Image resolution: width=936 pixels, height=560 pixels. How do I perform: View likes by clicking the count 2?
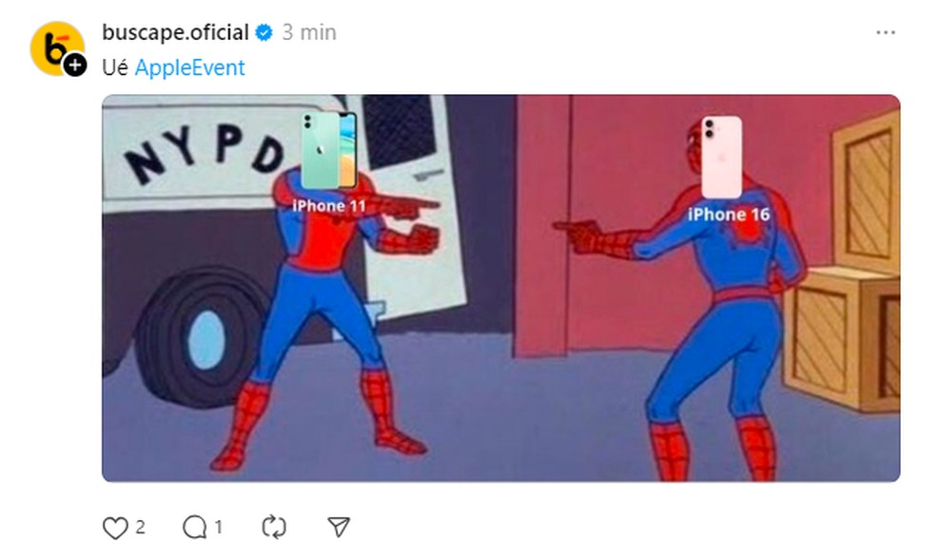pos(140,528)
